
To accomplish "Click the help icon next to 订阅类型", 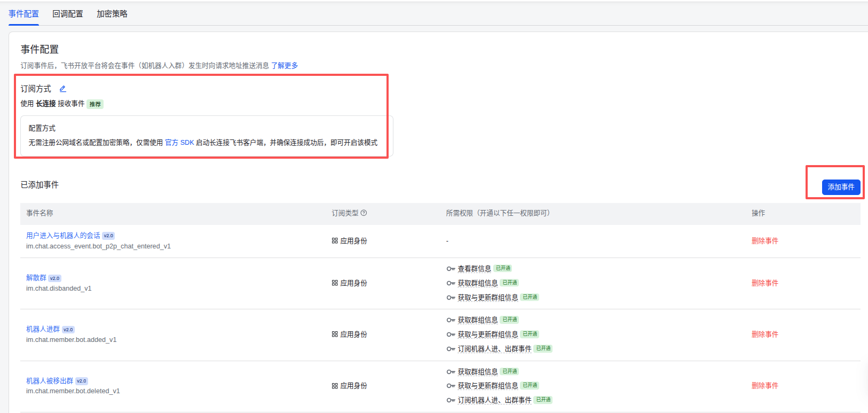I will [364, 213].
